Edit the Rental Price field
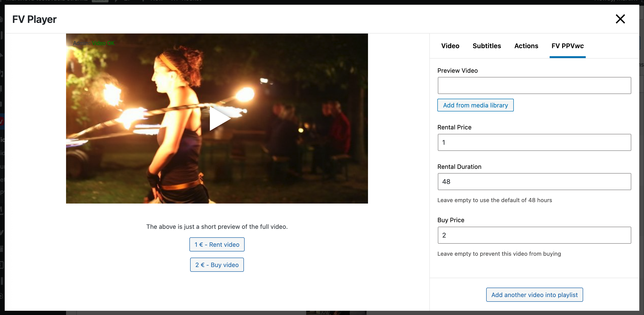 coord(534,142)
